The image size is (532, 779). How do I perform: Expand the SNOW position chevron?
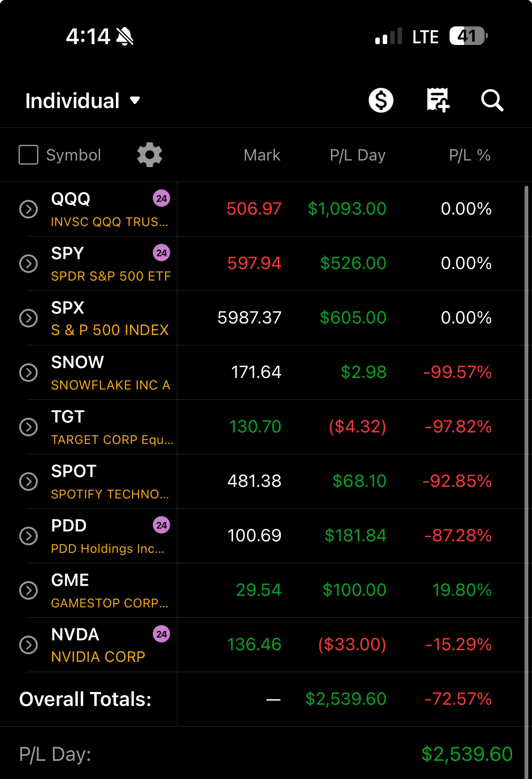(x=28, y=373)
